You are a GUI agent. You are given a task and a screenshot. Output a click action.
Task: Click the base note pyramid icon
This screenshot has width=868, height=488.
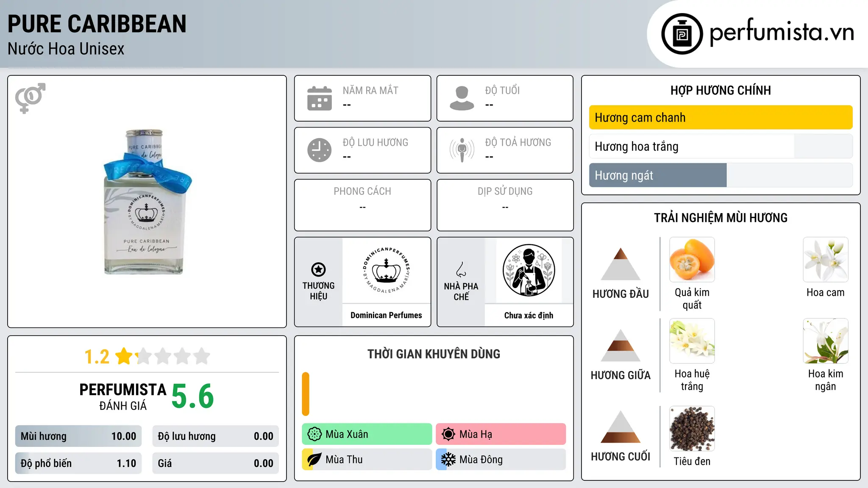tap(620, 427)
